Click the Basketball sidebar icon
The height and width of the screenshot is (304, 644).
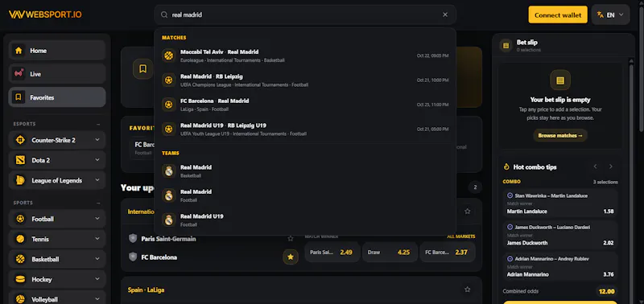point(20,259)
